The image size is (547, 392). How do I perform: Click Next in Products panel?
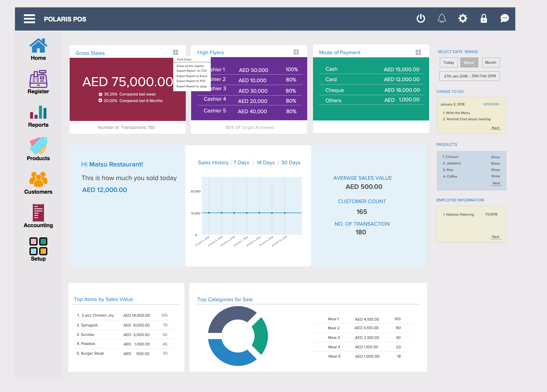(496, 183)
